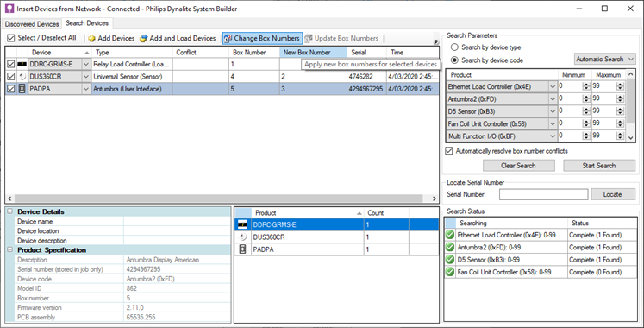The width and height of the screenshot is (644, 328).
Task: Open the PADPA device dropdown
Action: [x=86, y=89]
